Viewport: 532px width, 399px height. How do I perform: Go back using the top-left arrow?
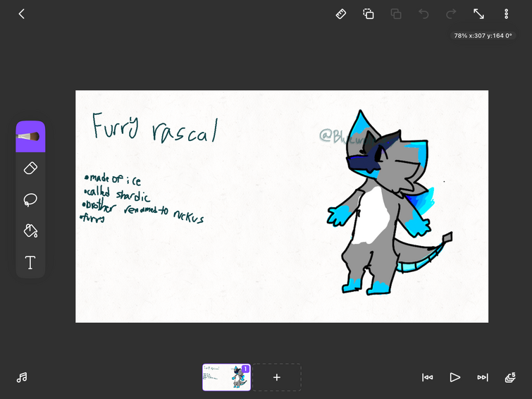tap(22, 14)
